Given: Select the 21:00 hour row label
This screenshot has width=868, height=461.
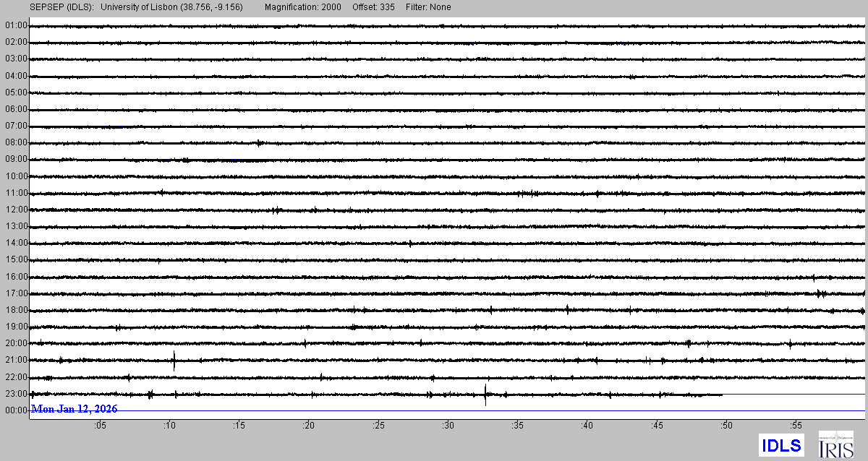Looking at the screenshot, I should point(16,360).
